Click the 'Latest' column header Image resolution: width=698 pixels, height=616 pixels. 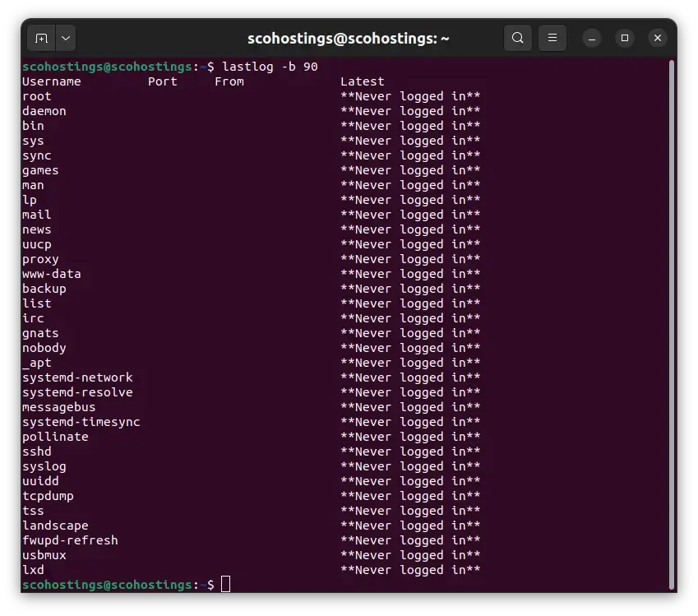pos(362,81)
